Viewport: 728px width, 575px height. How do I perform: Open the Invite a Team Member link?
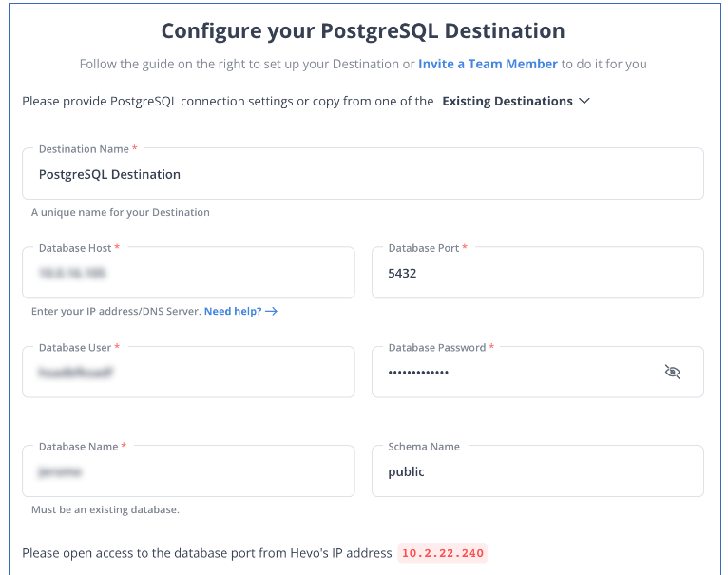coord(488,64)
